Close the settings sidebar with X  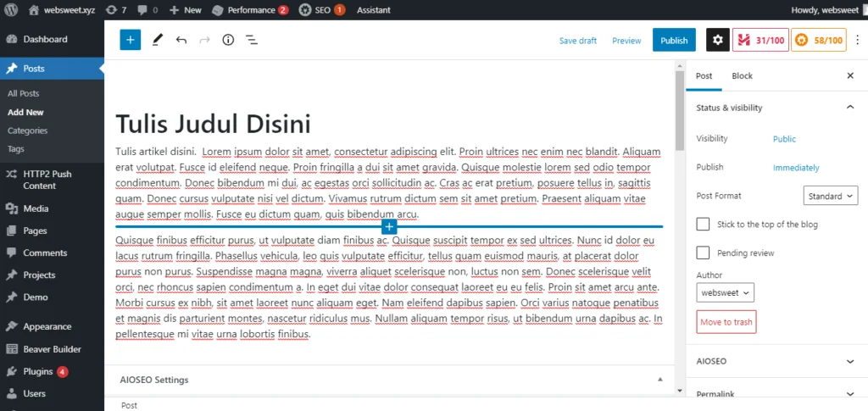pyautogui.click(x=850, y=75)
